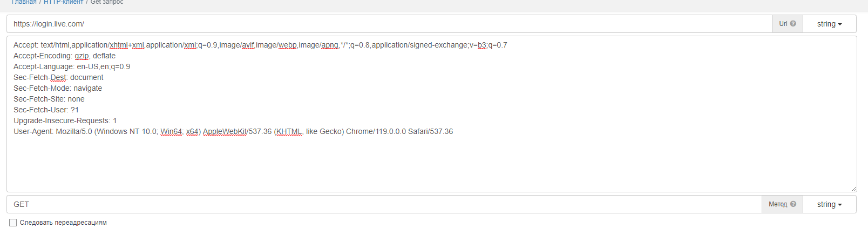
Task: Place cursor on the Accept-Encoding header line
Action: tap(64, 56)
